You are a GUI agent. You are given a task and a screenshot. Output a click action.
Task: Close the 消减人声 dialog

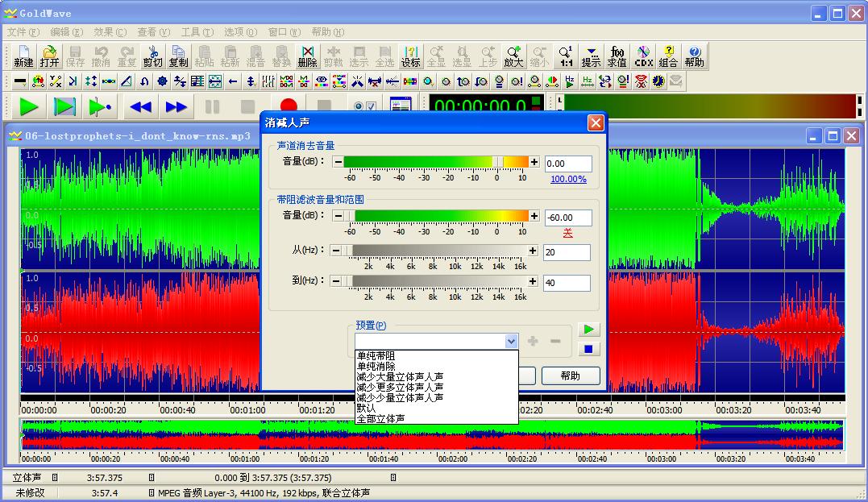pyautogui.click(x=596, y=122)
